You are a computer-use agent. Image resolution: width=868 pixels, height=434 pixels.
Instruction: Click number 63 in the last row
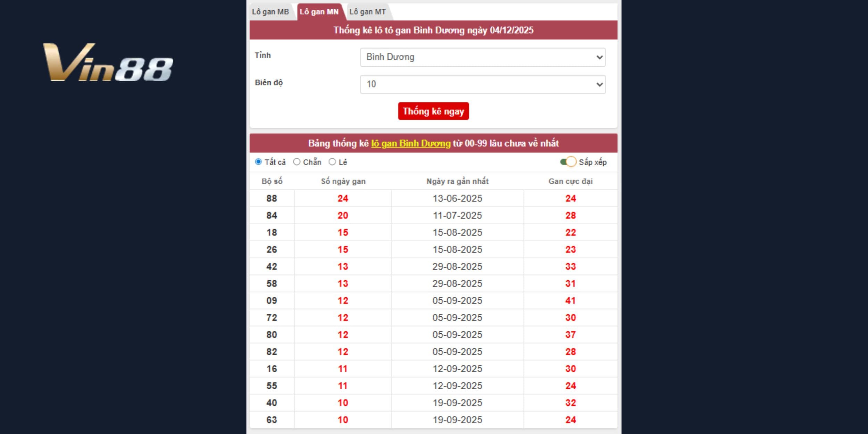pos(272,420)
